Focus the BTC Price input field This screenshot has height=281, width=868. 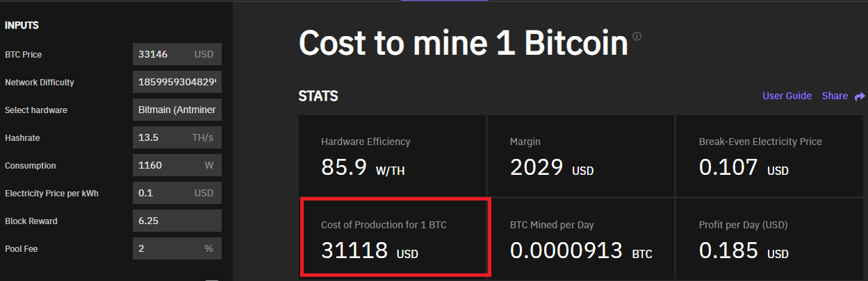click(x=164, y=55)
